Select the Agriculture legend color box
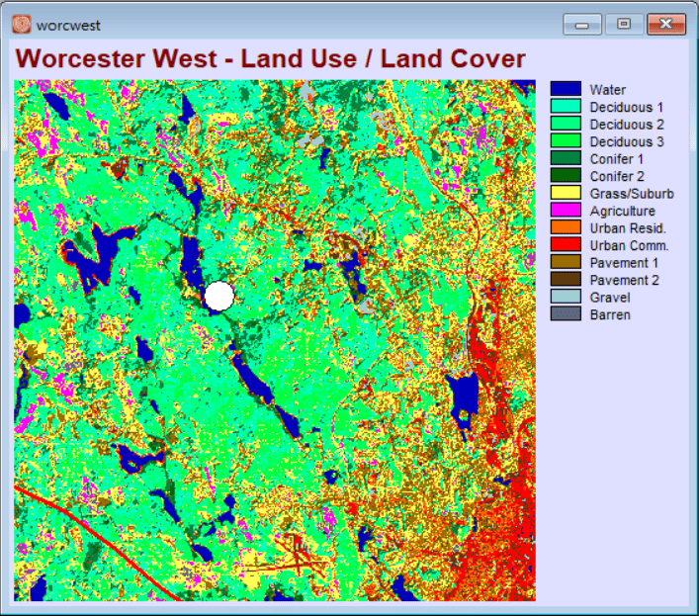 click(x=566, y=210)
